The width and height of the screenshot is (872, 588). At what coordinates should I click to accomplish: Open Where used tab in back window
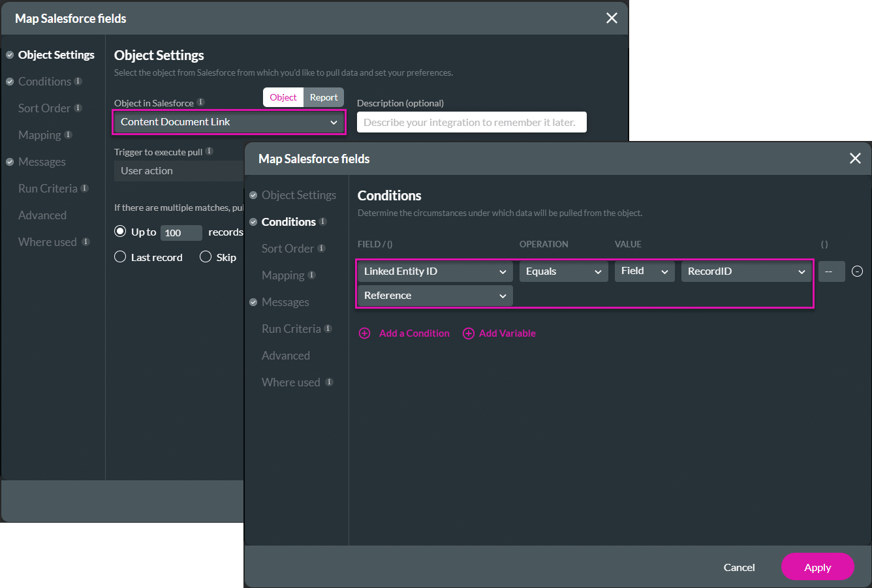coord(48,242)
